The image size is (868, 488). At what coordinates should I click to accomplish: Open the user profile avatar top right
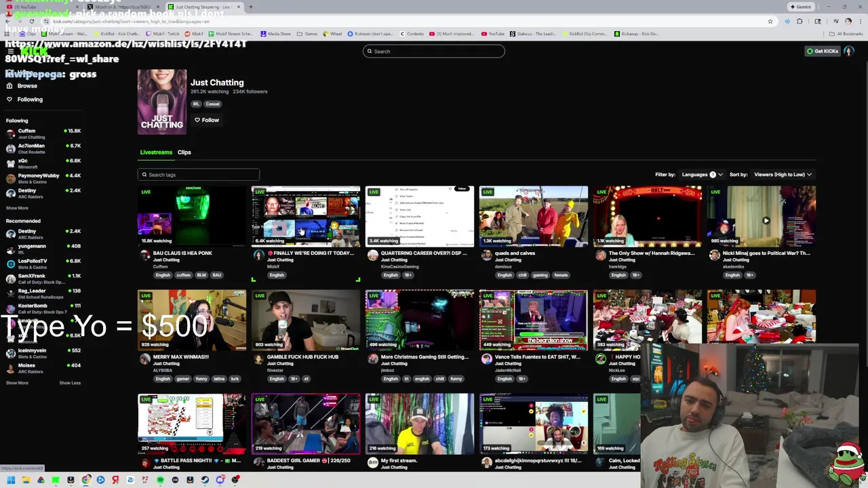(x=849, y=51)
